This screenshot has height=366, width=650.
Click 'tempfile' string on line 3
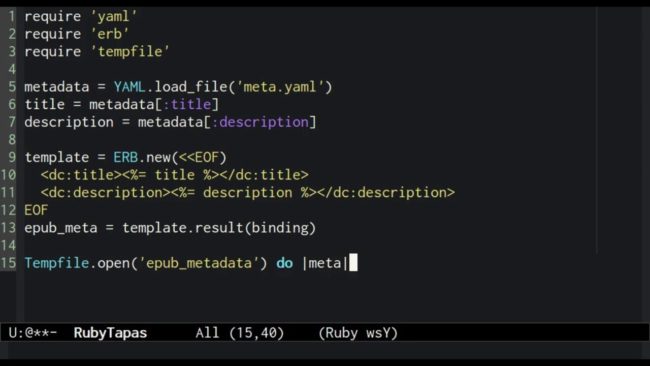pos(130,52)
